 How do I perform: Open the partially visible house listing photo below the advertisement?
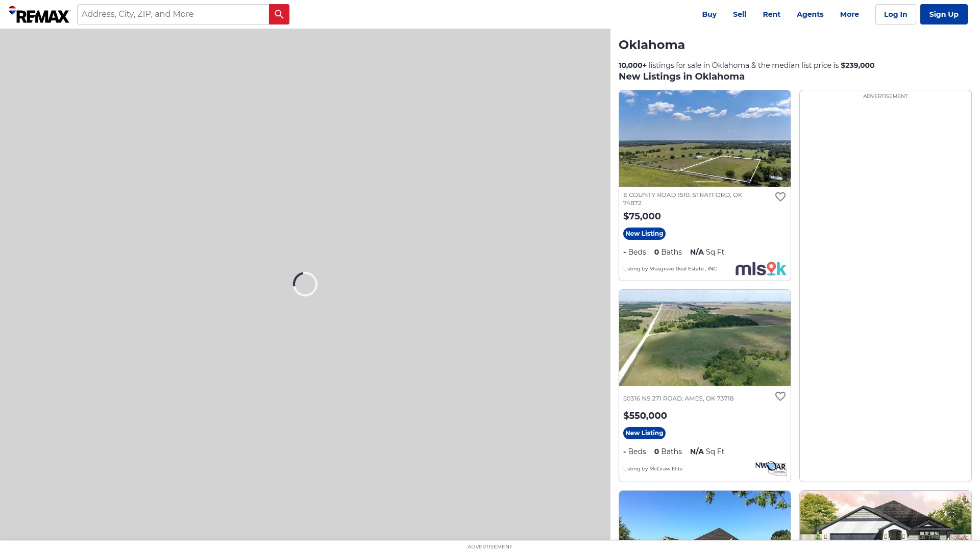(x=886, y=515)
